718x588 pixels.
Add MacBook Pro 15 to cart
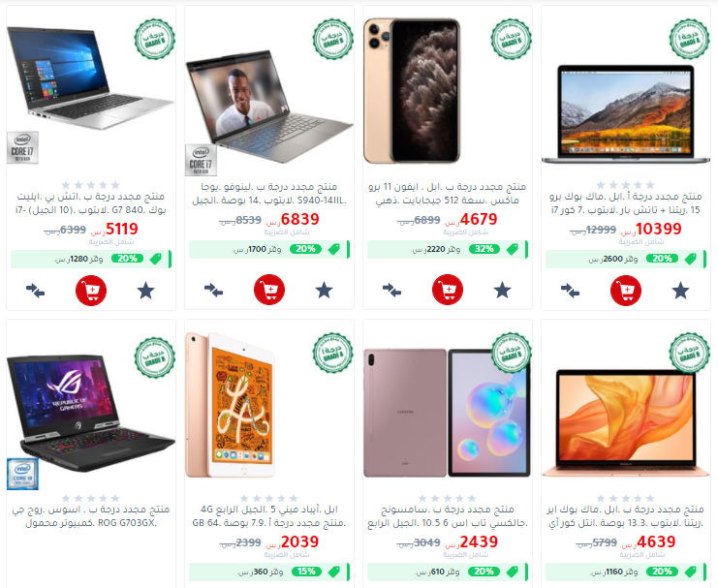[626, 291]
